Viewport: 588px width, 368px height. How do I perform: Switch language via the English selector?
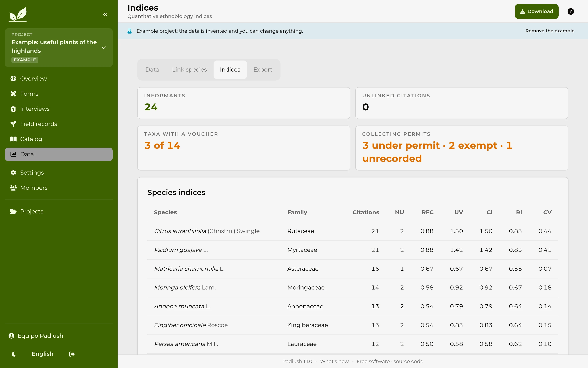point(42,354)
